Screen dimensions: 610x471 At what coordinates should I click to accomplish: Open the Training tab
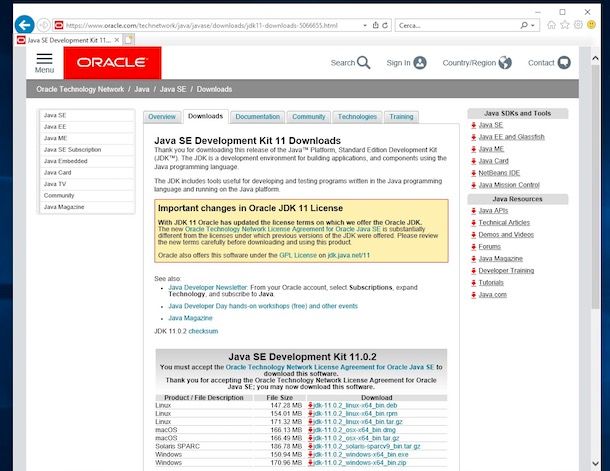[401, 117]
